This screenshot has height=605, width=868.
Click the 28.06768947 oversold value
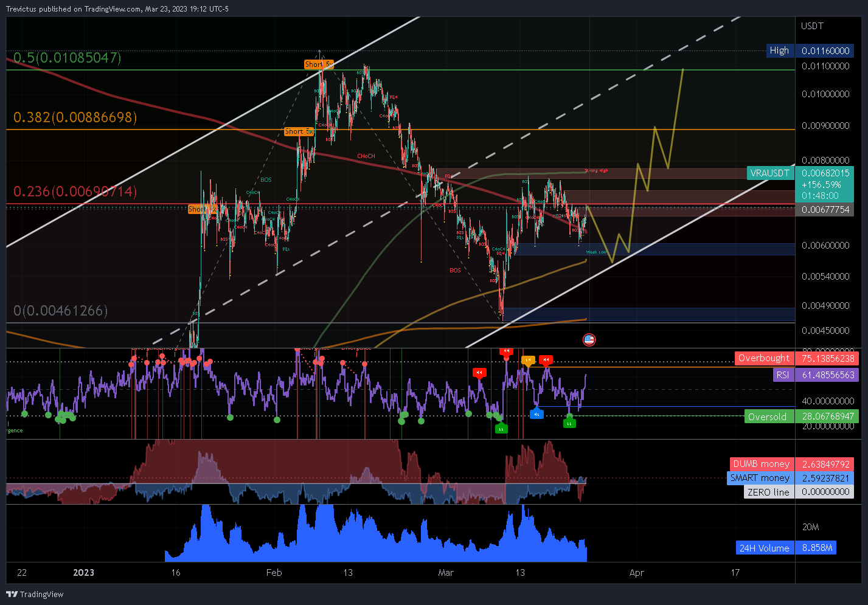[x=828, y=417]
